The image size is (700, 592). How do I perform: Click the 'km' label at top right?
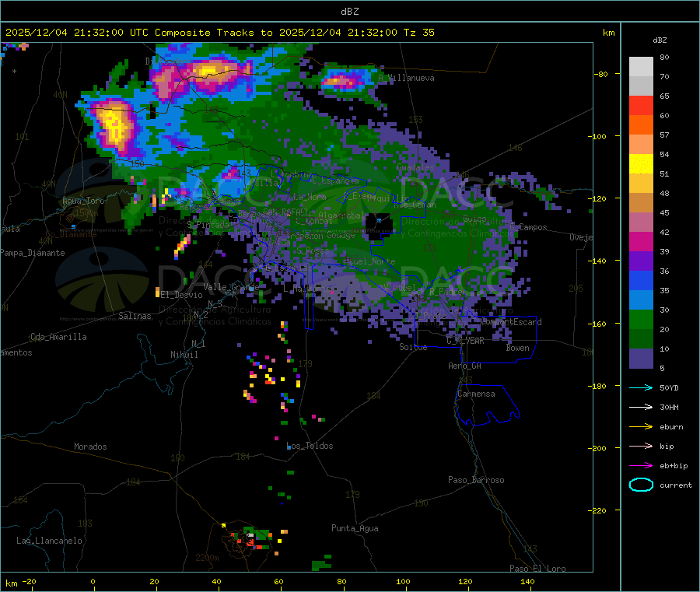click(x=608, y=33)
